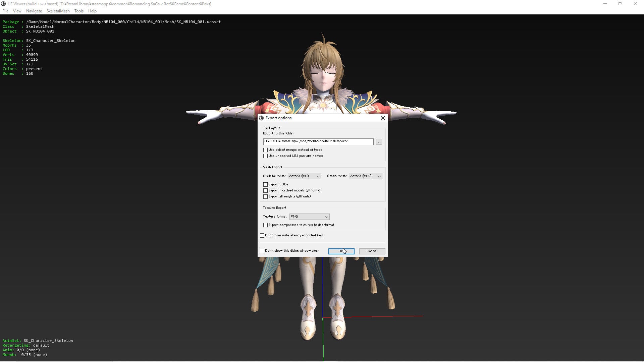Click the Retargeting default text
The image size is (644, 362).
coord(41,345)
